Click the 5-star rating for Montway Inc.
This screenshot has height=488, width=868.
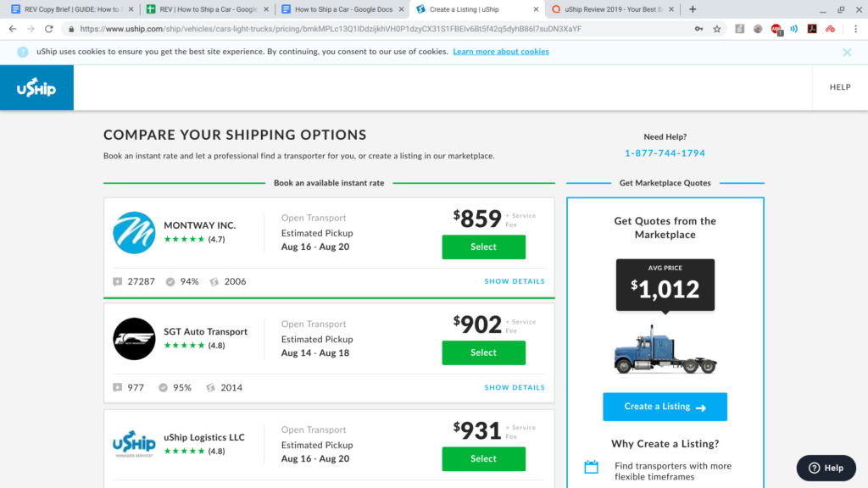click(x=183, y=238)
